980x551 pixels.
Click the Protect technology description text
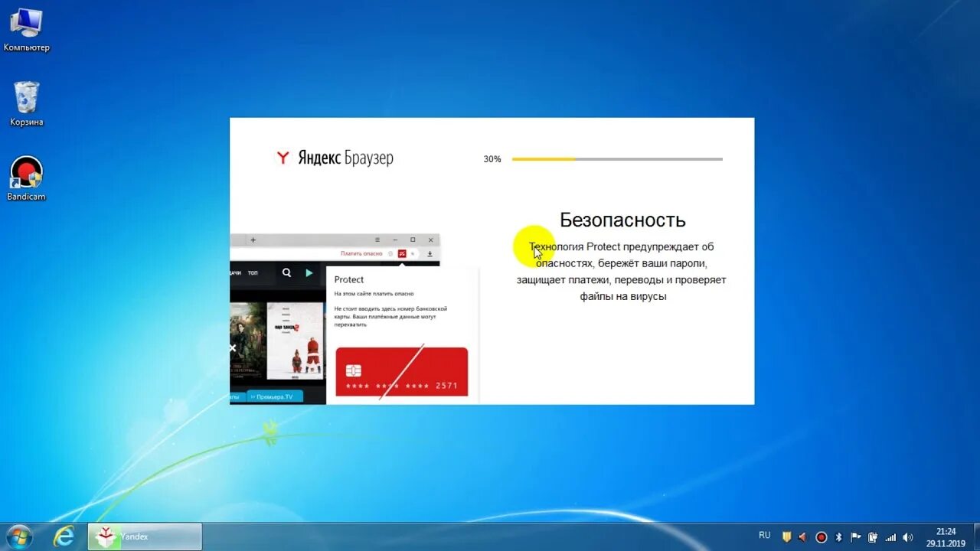[x=622, y=271]
